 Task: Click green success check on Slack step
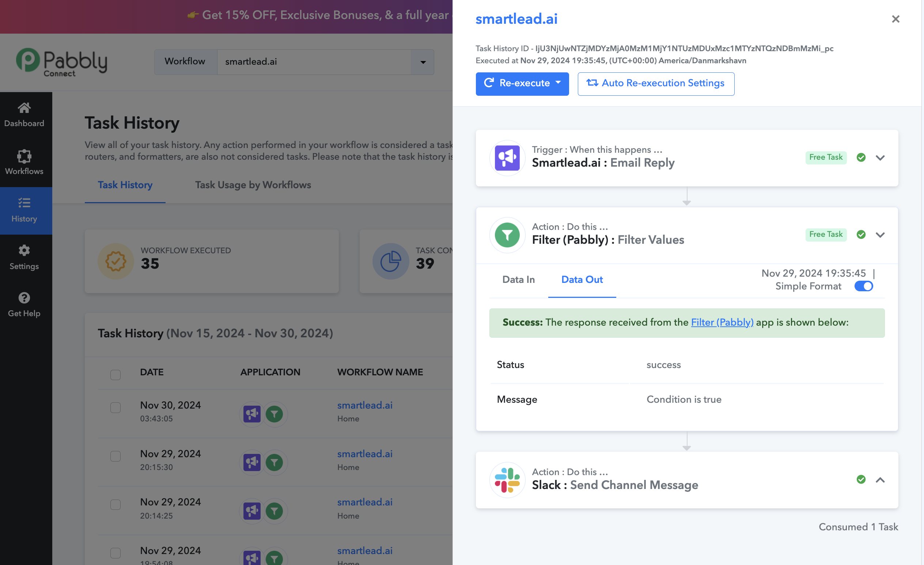(861, 479)
